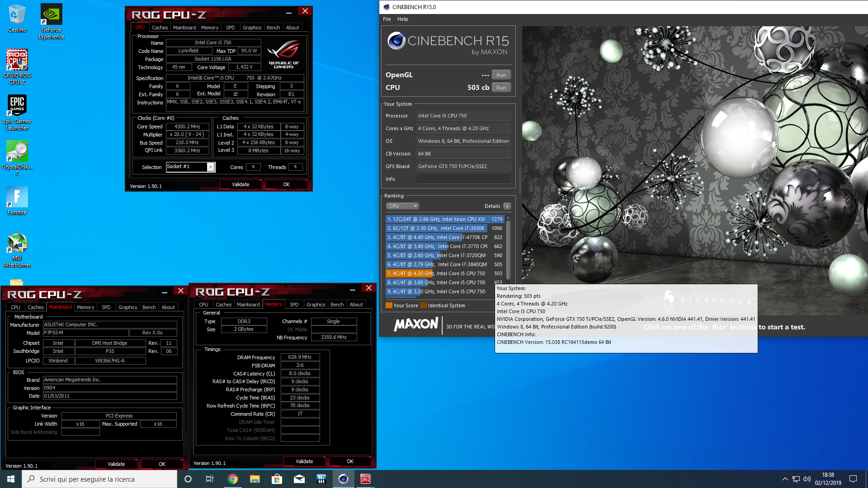Click Validate in Memory CPU-Z window
The height and width of the screenshot is (488, 868).
(304, 461)
